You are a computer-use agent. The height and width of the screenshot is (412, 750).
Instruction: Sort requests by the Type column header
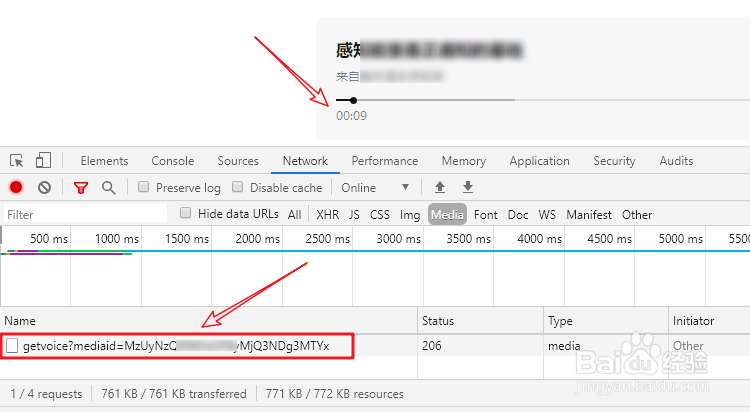point(606,321)
